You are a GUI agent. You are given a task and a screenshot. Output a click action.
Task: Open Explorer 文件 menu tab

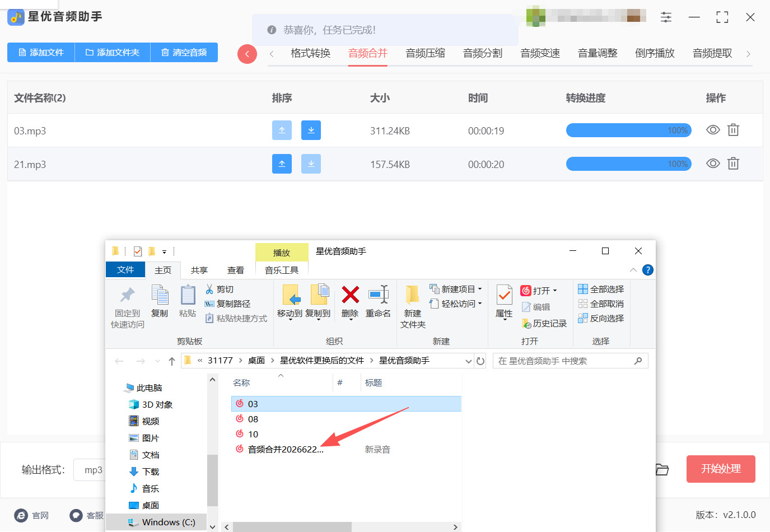click(125, 270)
